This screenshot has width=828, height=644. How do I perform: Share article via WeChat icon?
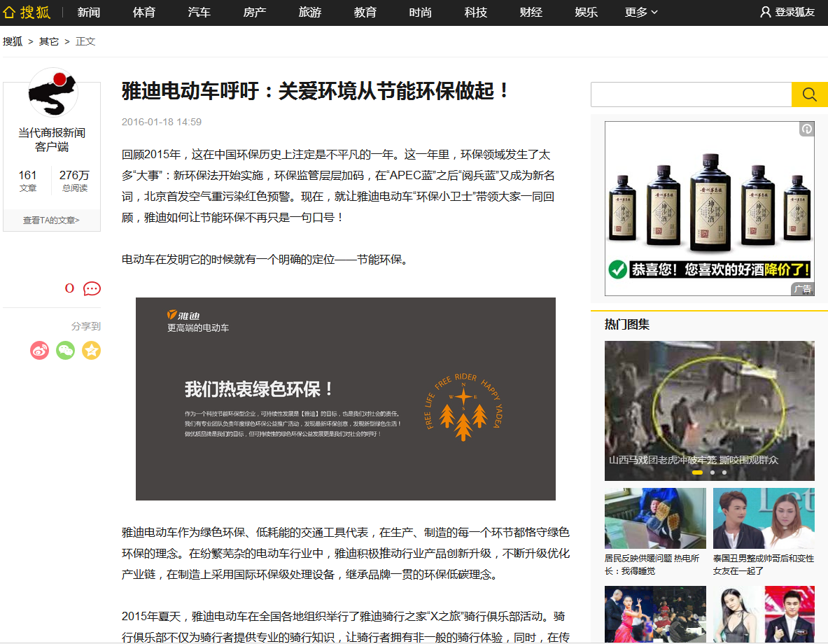point(66,350)
